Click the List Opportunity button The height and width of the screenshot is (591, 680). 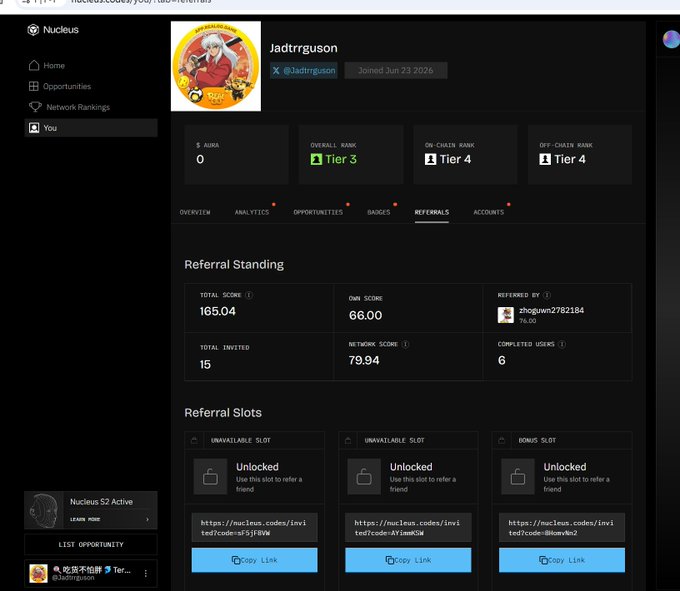[91, 545]
